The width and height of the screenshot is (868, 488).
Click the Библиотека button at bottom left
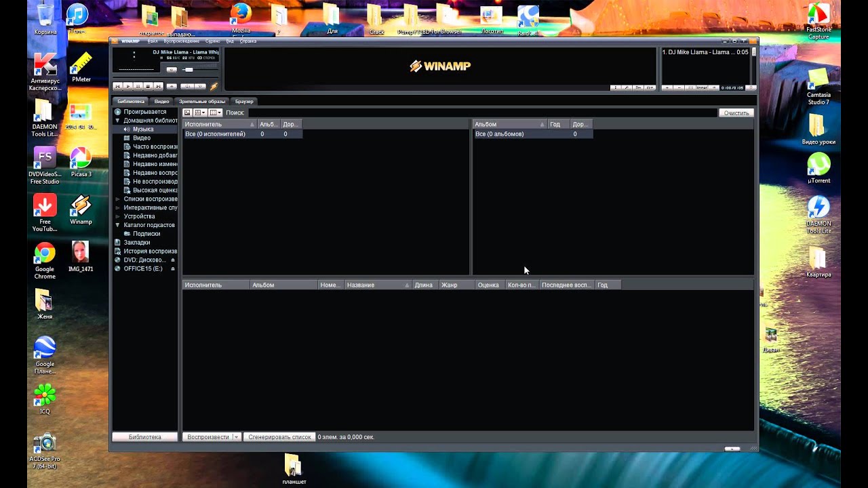click(145, 437)
